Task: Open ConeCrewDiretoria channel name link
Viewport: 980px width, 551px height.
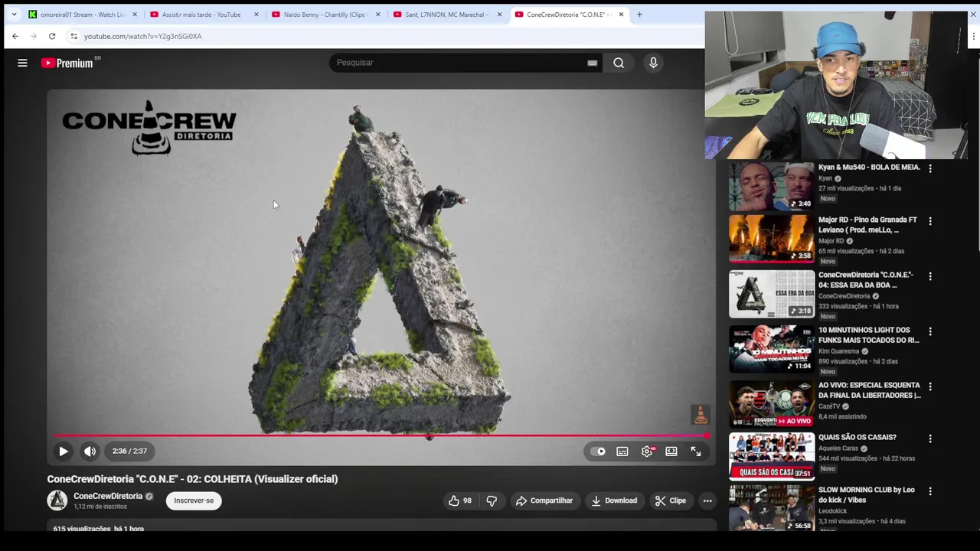Action: tap(108, 496)
